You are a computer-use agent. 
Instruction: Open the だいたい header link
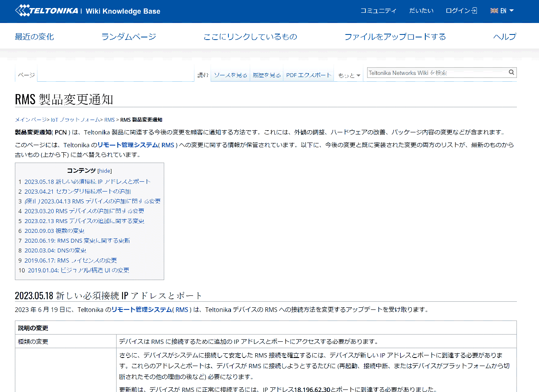click(421, 11)
